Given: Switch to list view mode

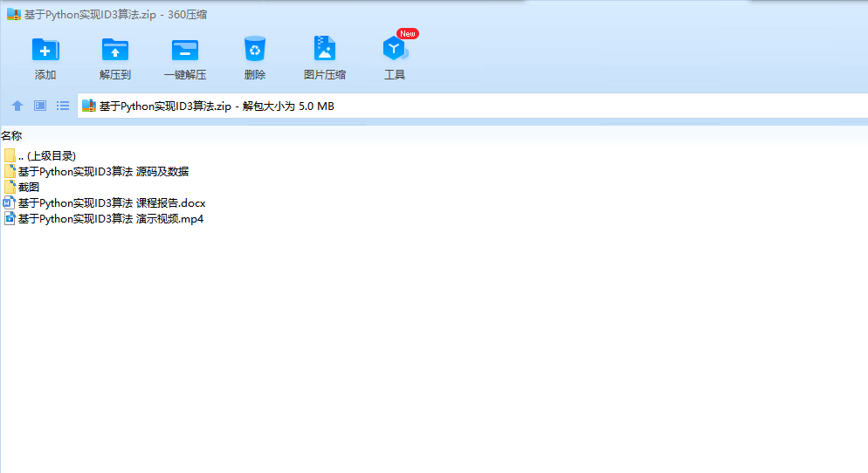Looking at the screenshot, I should pos(63,106).
